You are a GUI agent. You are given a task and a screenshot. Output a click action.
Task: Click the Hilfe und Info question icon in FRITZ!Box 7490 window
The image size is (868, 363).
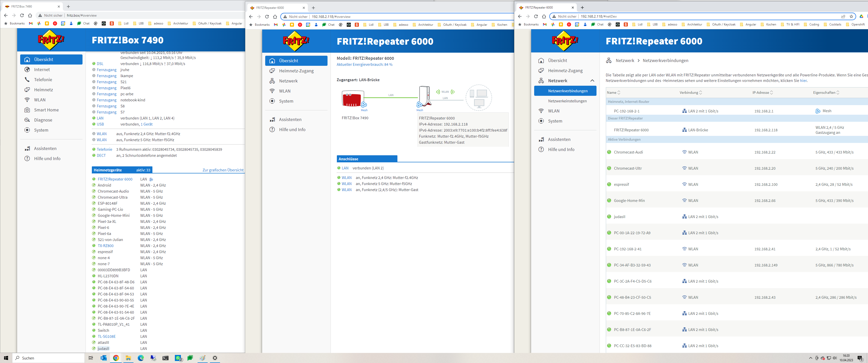pyautogui.click(x=27, y=159)
